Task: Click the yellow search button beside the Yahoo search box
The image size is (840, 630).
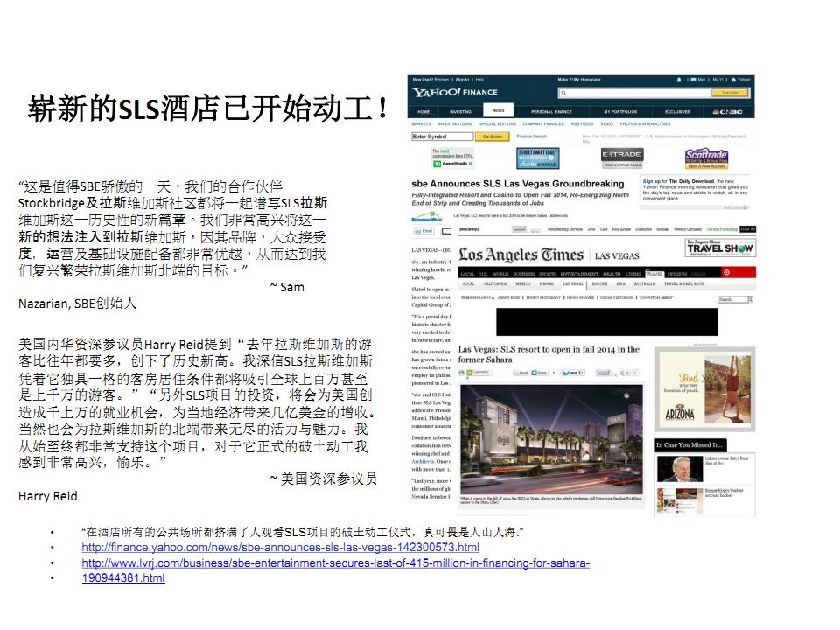Action: (x=730, y=93)
